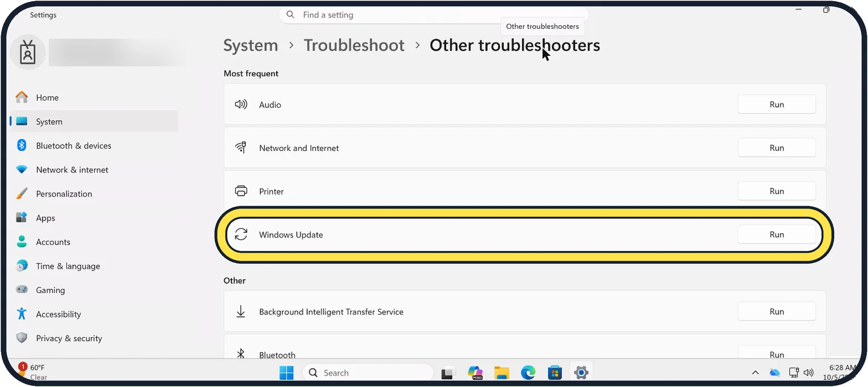Click the Bluetooth sidebar icon
The height and width of the screenshot is (387, 868).
pyautogui.click(x=22, y=145)
